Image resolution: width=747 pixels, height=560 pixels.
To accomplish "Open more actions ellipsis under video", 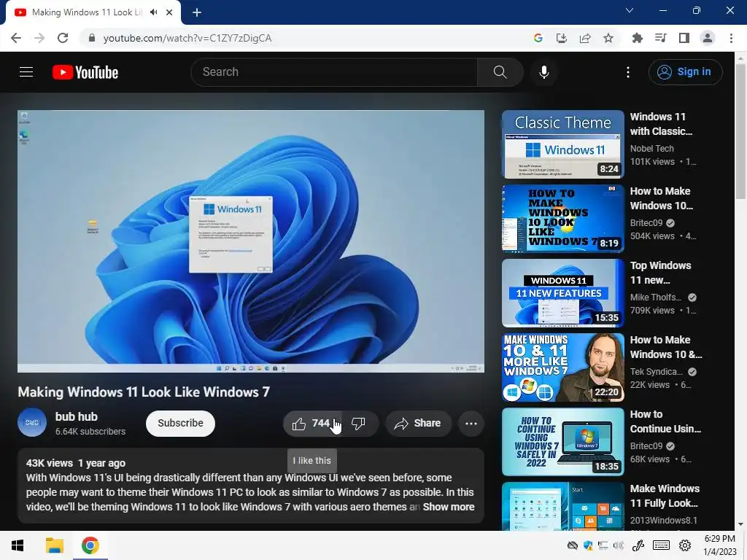I will [471, 424].
